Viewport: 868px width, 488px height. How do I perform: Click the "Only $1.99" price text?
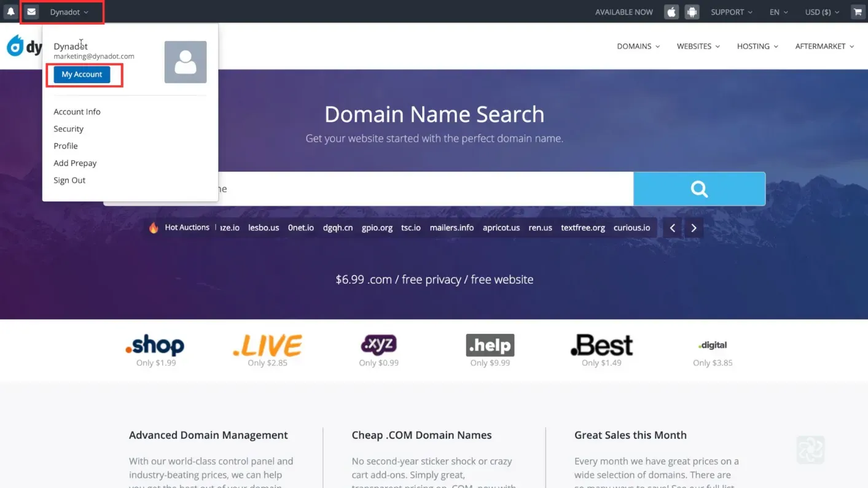coord(156,363)
